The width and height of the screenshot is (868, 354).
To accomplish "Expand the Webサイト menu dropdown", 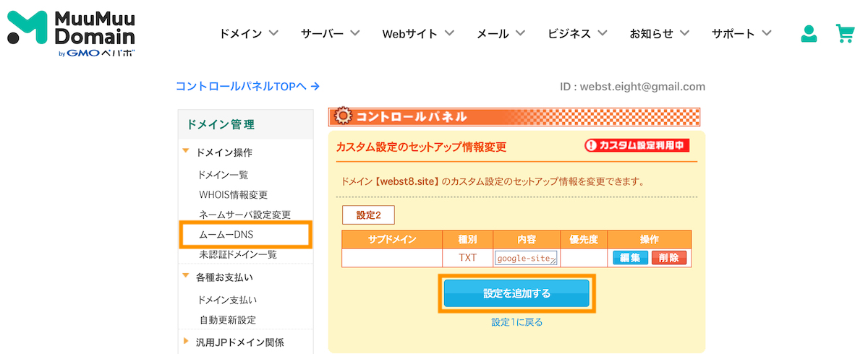I will (419, 33).
